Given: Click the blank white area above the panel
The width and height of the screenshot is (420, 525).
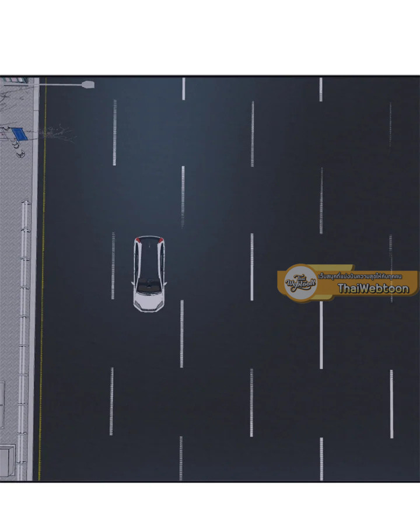Looking at the screenshot, I should (x=210, y=35).
